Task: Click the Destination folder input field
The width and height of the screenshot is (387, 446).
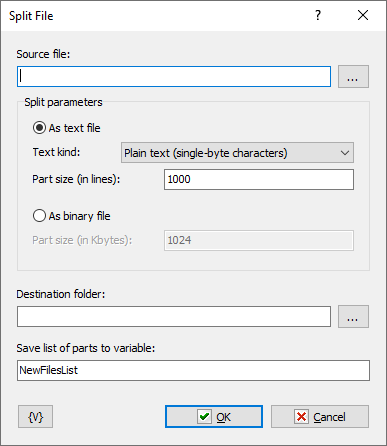Action: tap(174, 317)
